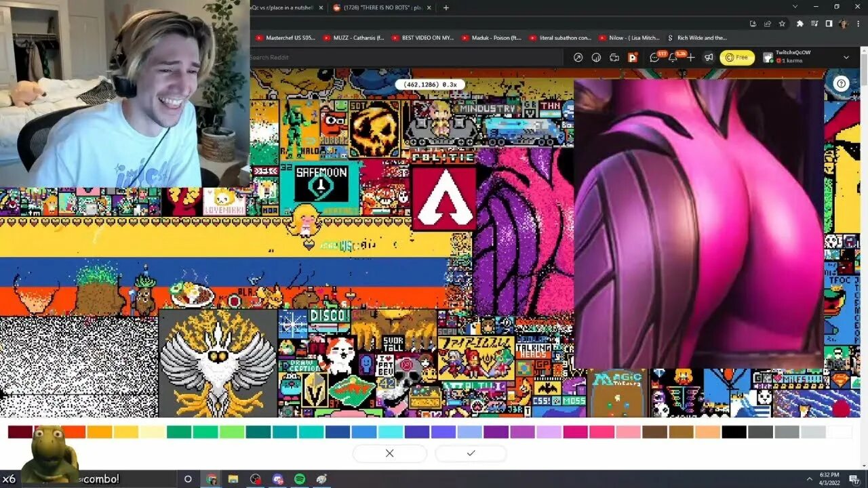Open the taskbar action center icon
Screen dimensions: 868x488
(x=854, y=479)
